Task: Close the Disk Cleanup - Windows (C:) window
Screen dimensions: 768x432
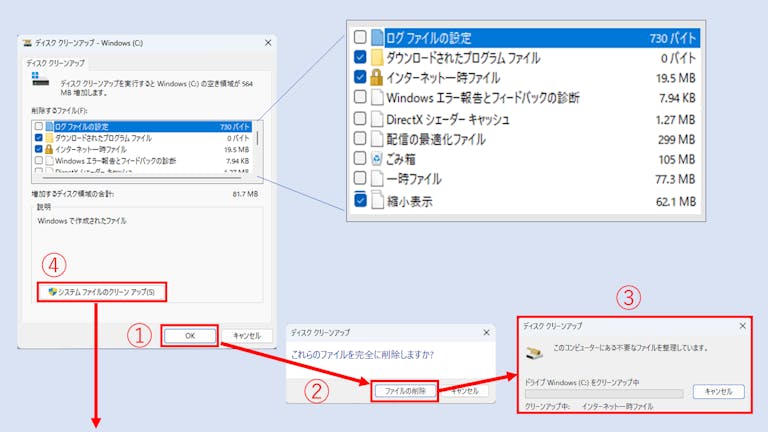Action: point(268,43)
